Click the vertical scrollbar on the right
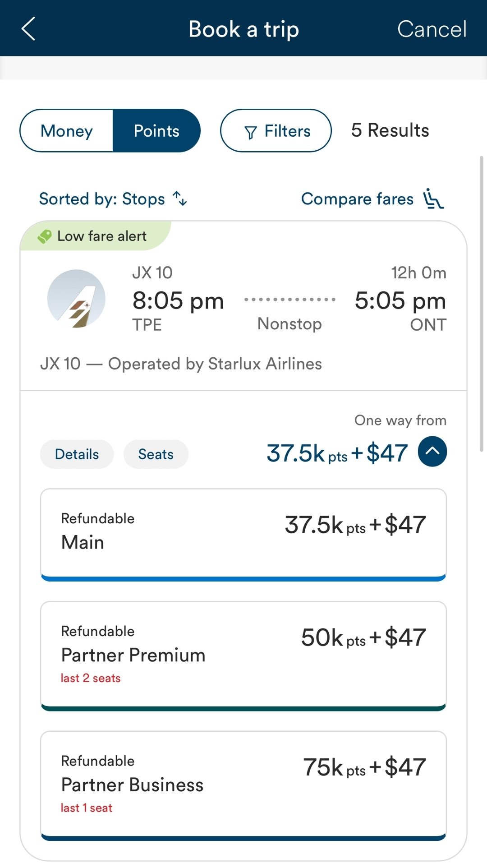The height and width of the screenshot is (868, 487). click(x=481, y=303)
